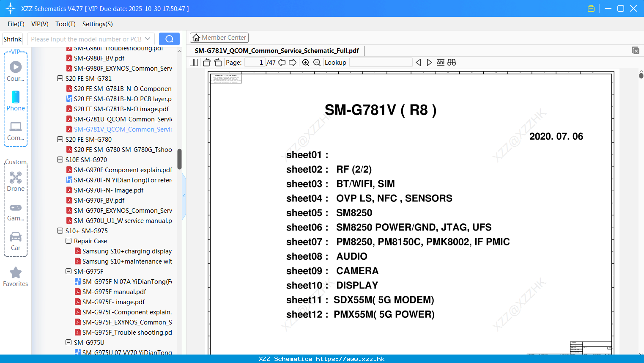Screen dimensions: 644x363
Task: Collapse the Repair Case folder
Action: [x=69, y=241]
